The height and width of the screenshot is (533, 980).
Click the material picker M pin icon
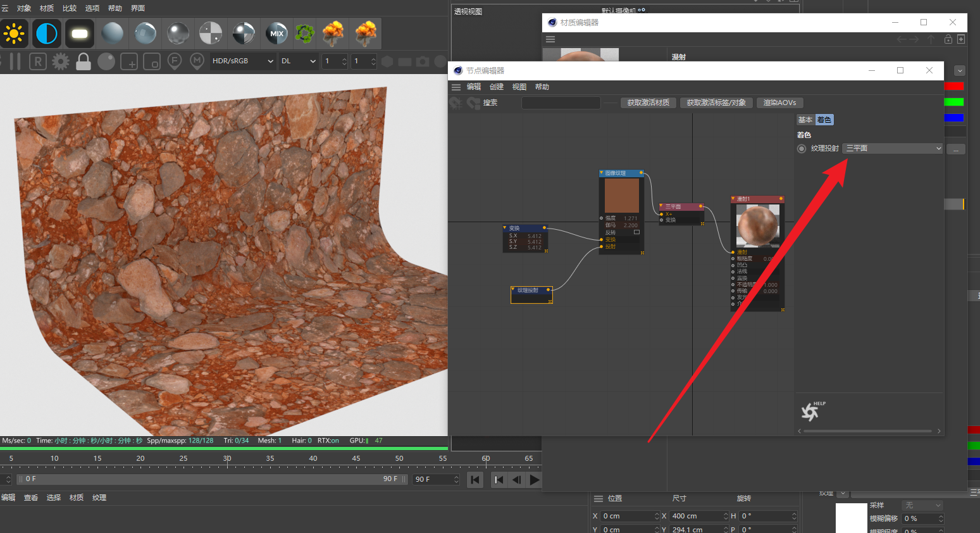point(197,61)
